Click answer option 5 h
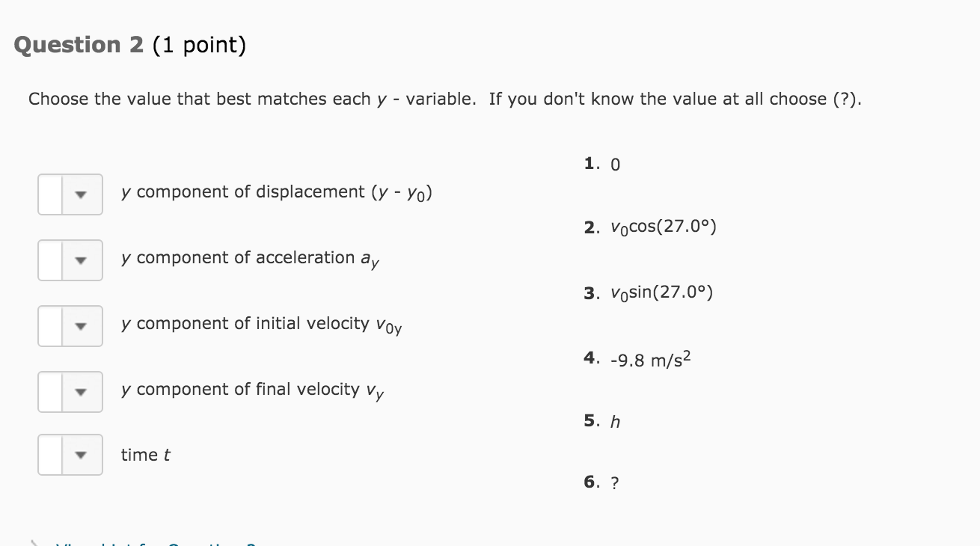Screen dimensions: 980x546 (602, 422)
